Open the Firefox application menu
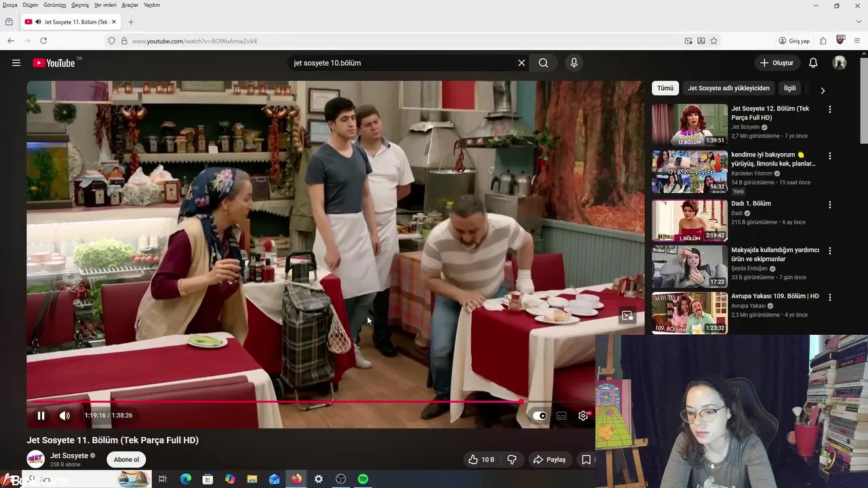Viewport: 868px width, 488px height. tap(857, 41)
